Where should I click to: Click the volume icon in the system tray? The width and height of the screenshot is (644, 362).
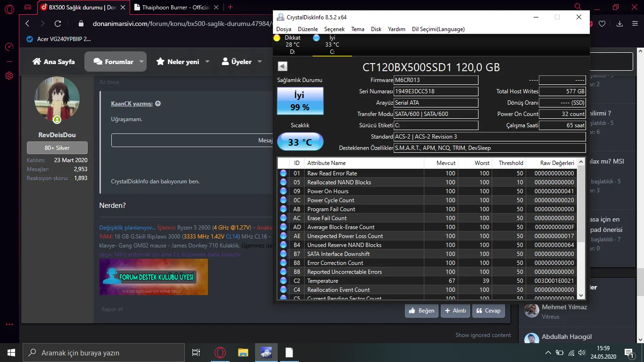tap(583, 353)
